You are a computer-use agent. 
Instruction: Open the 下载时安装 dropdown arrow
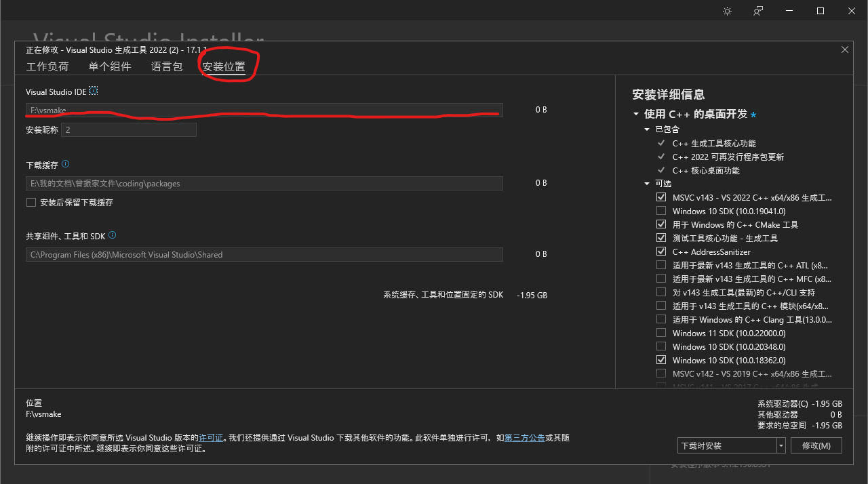click(x=781, y=445)
